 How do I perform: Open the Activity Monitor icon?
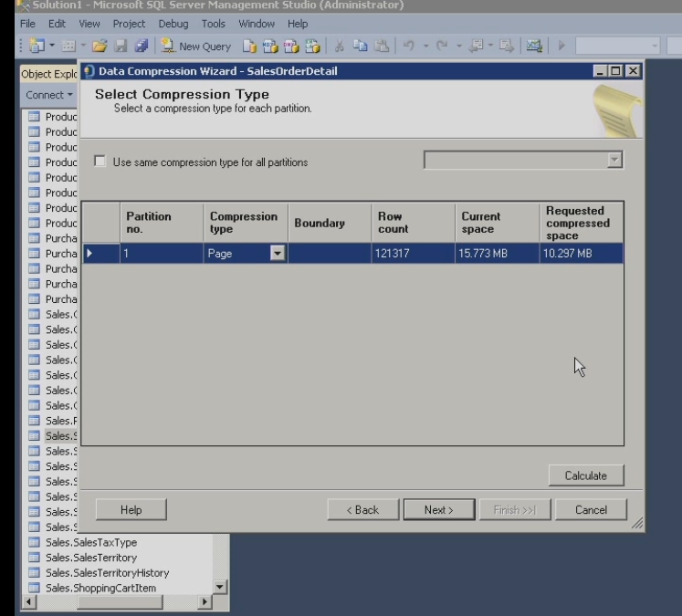tap(534, 46)
